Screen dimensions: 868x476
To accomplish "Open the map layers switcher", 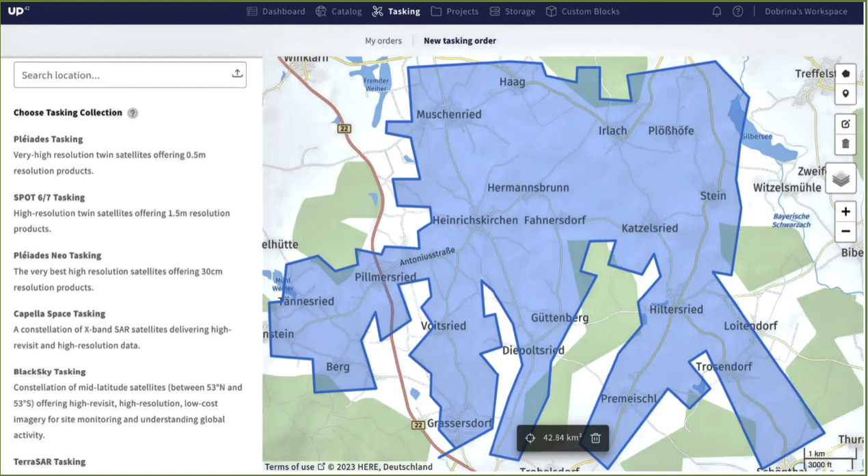I will [x=841, y=179].
